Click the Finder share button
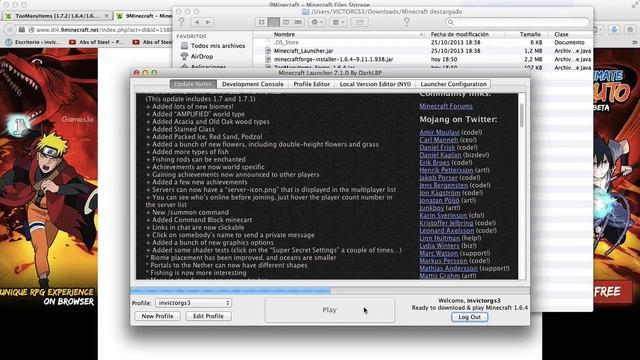 [x=360, y=22]
